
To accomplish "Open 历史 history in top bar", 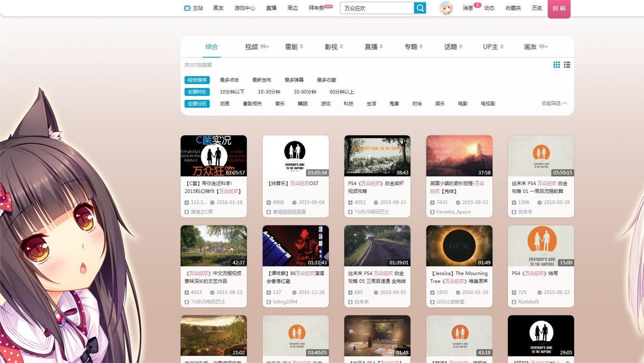I will [x=537, y=8].
